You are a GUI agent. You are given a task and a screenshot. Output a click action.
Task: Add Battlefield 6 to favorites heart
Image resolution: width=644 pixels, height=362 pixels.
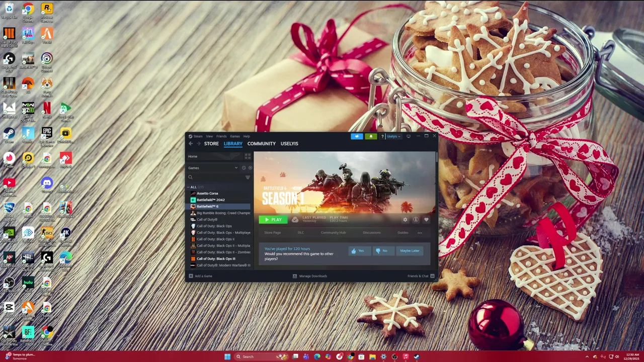[x=426, y=220]
